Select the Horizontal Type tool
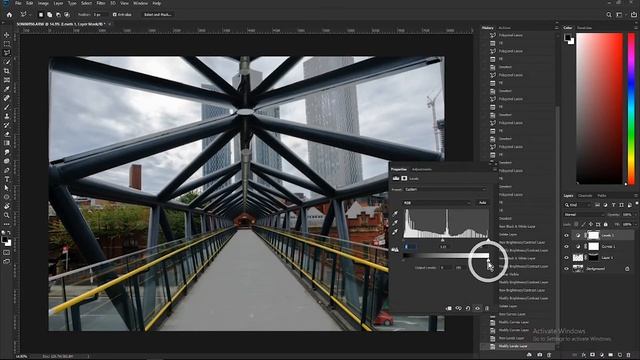640x360 pixels. pyautogui.click(x=7, y=179)
